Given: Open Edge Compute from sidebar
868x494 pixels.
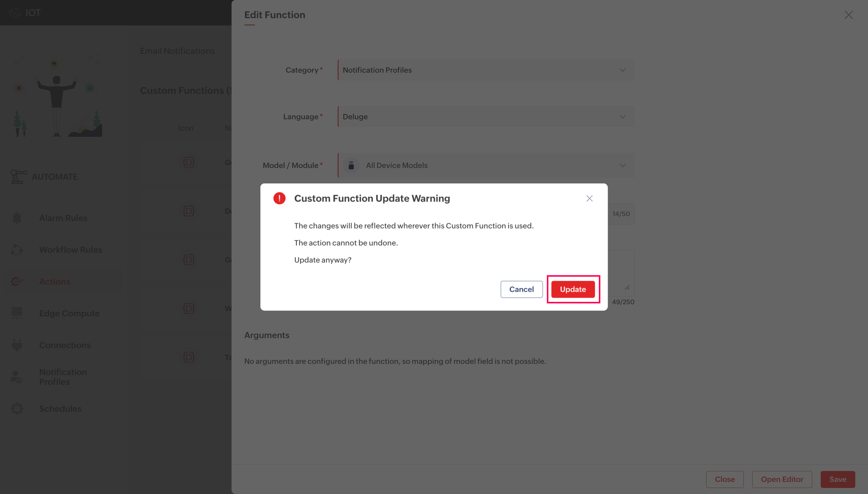Looking at the screenshot, I should 69,313.
